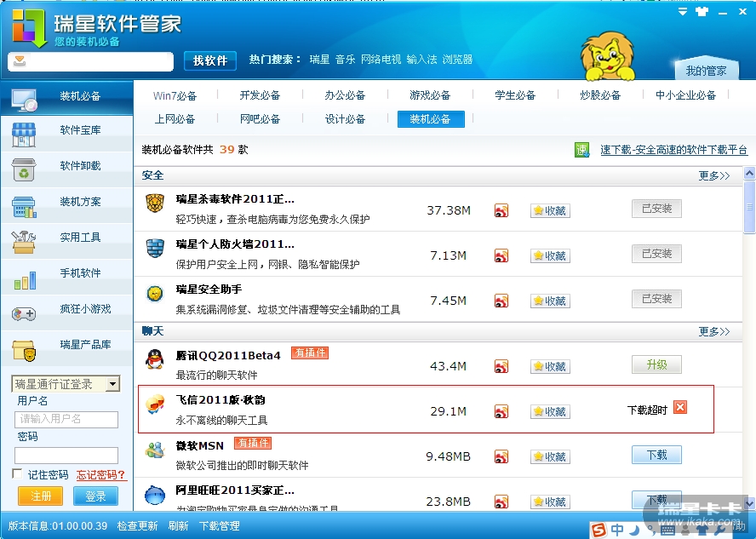Click the software search box
The height and width of the screenshot is (539, 756).
(x=90, y=61)
